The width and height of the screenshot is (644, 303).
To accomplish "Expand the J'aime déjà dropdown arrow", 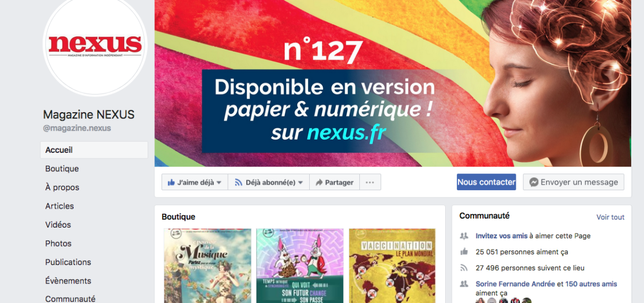I will pos(219,182).
